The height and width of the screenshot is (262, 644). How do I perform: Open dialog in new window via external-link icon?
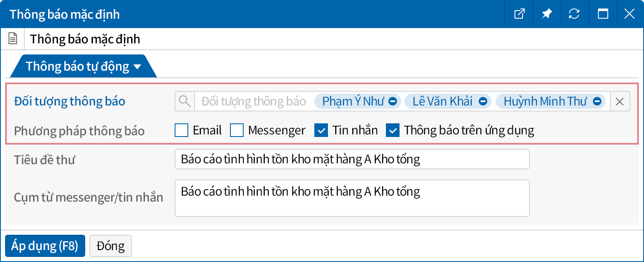(519, 14)
